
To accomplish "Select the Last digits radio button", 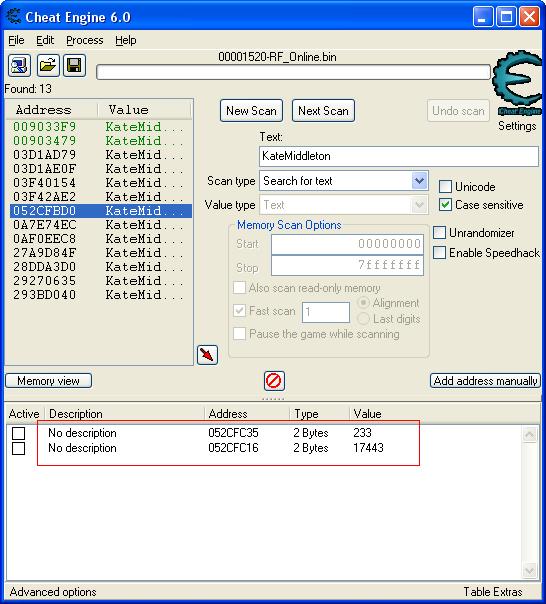I will pos(363,319).
